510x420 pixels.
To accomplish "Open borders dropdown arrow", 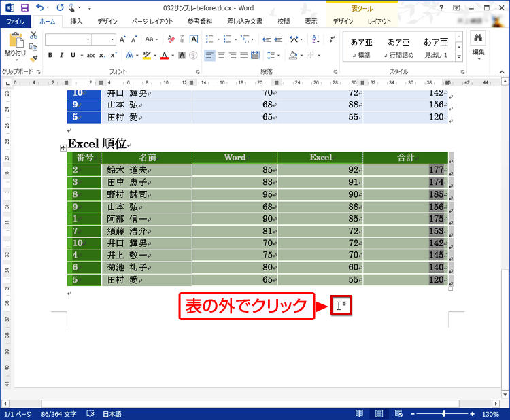I will 319,55.
